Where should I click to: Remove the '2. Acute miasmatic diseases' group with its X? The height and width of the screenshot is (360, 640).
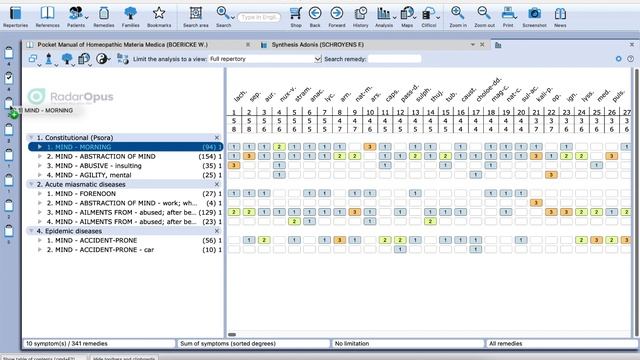(x=217, y=184)
